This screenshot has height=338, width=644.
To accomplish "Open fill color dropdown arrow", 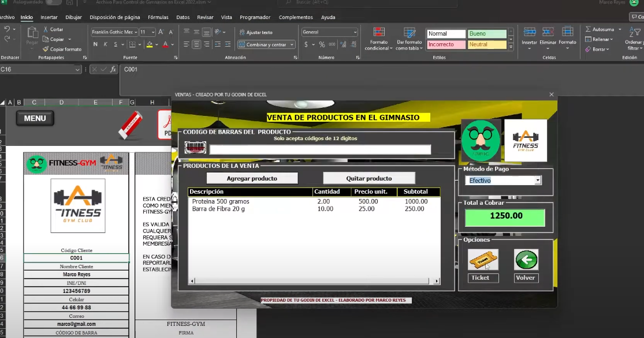I will point(157,44).
